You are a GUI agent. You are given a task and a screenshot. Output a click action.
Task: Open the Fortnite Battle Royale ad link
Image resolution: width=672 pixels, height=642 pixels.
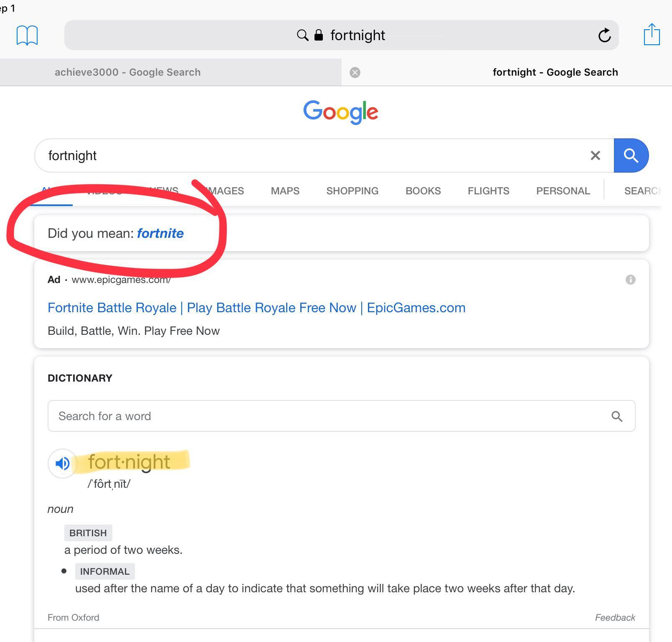[x=256, y=308]
